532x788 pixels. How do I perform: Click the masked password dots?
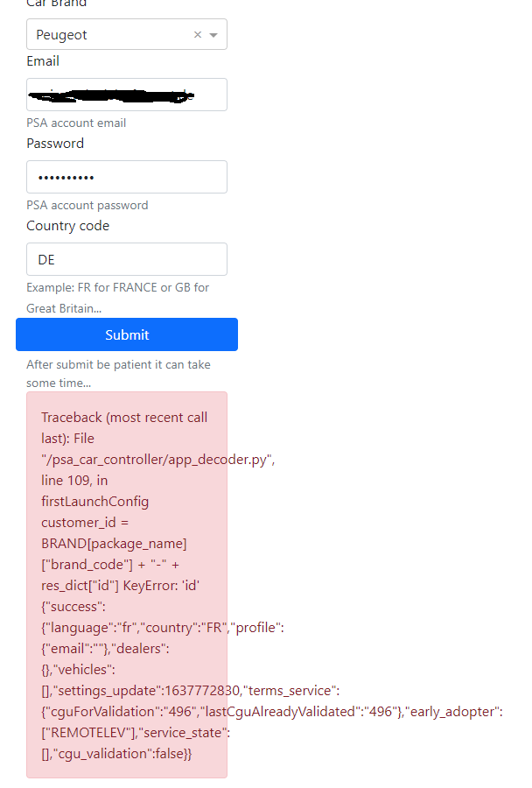click(66, 176)
